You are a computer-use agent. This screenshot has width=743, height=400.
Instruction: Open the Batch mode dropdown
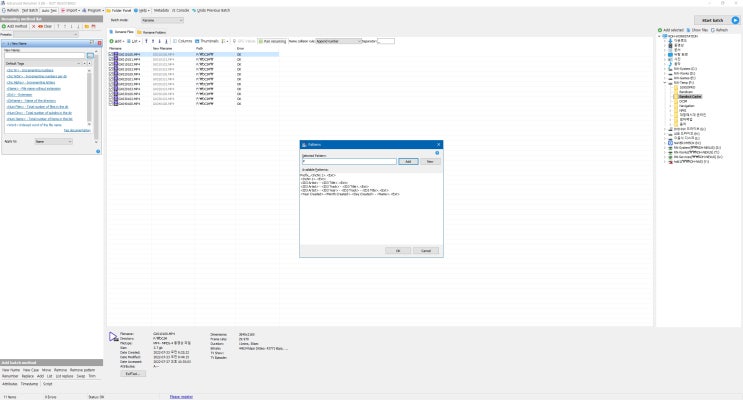(x=162, y=20)
